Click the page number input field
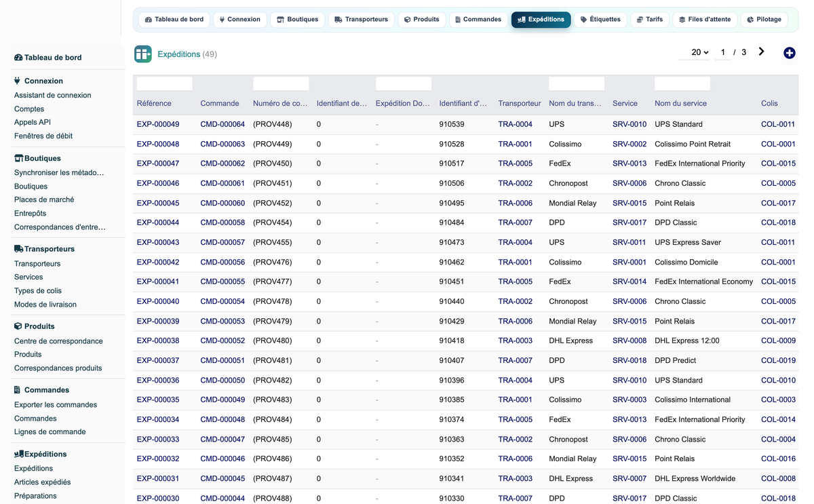Screen dimensions: 814x504 point(722,52)
